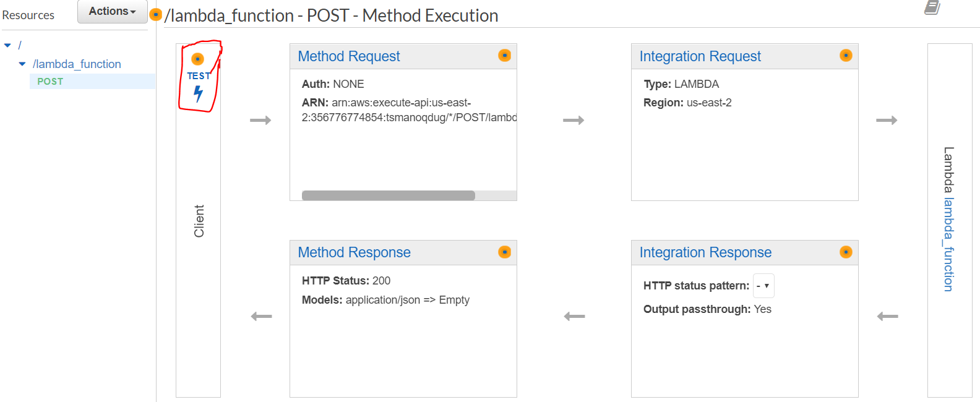Click orange dot in Method Request header

(505, 56)
